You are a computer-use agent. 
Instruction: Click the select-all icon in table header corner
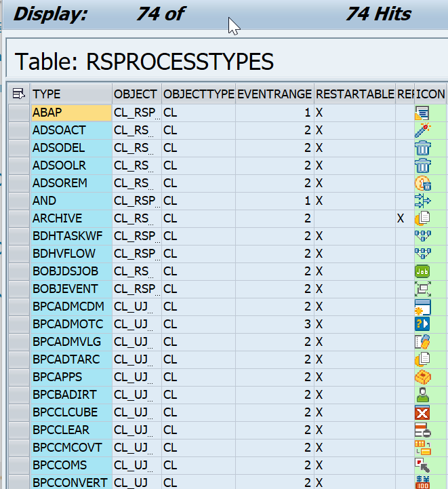point(19,94)
